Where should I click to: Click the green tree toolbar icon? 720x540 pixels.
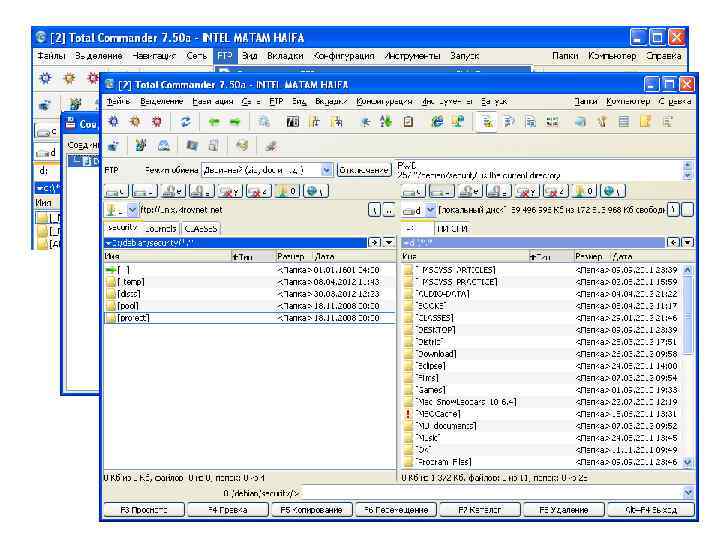pos(386,122)
